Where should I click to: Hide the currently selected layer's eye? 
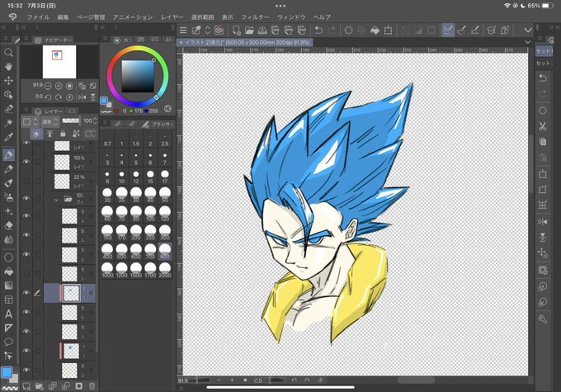(26, 293)
